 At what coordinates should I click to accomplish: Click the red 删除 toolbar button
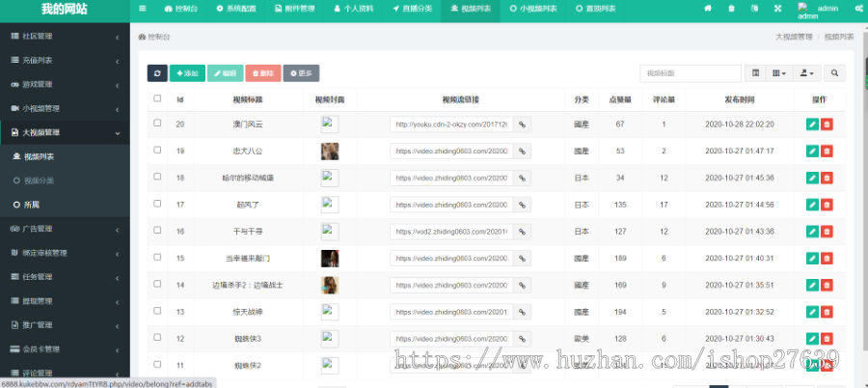coord(263,73)
